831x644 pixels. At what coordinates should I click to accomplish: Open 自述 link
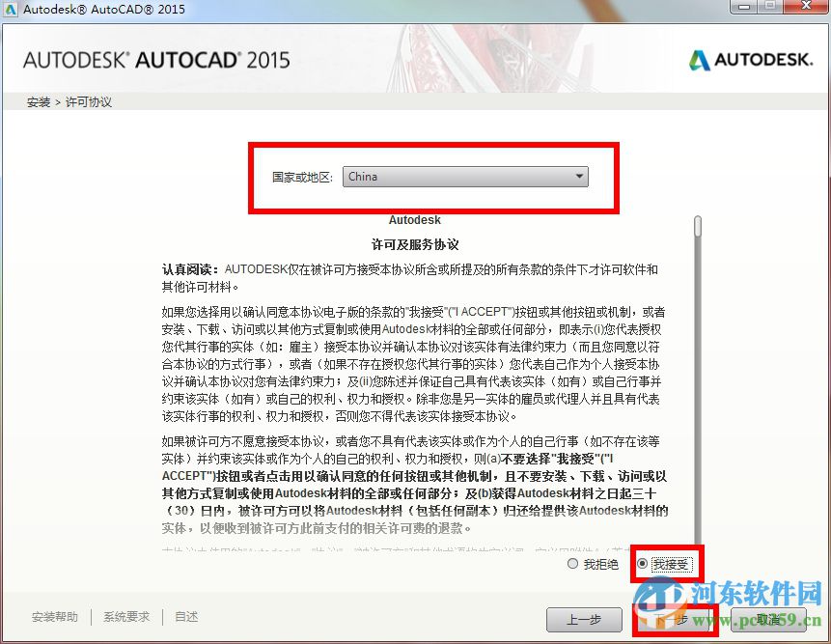185,616
